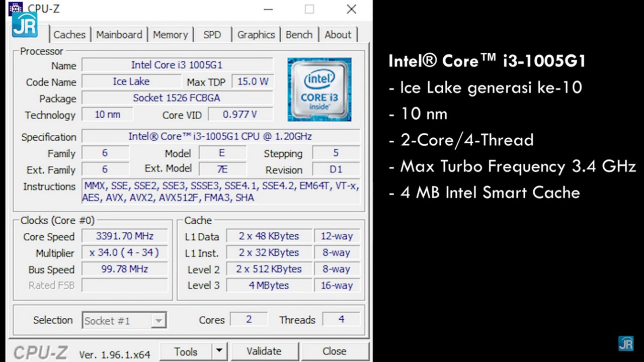
Task: Click the Intel Core i3 badge image
Action: [319, 89]
